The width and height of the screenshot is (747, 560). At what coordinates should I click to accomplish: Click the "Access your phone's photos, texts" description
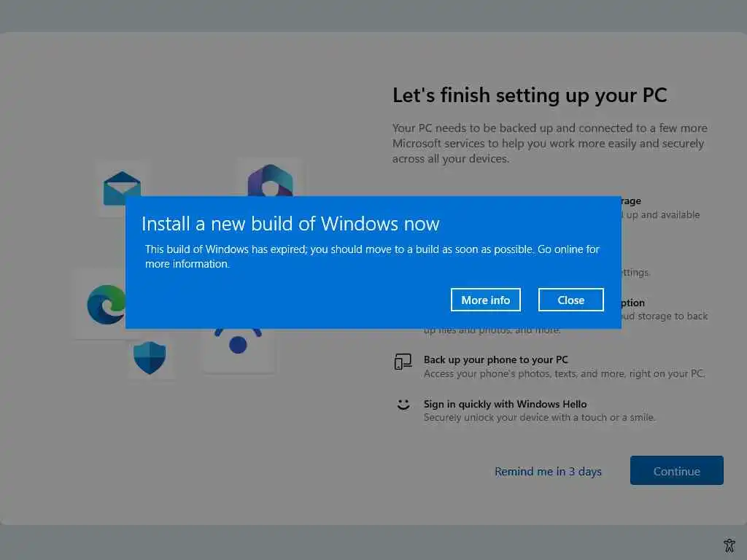564,374
